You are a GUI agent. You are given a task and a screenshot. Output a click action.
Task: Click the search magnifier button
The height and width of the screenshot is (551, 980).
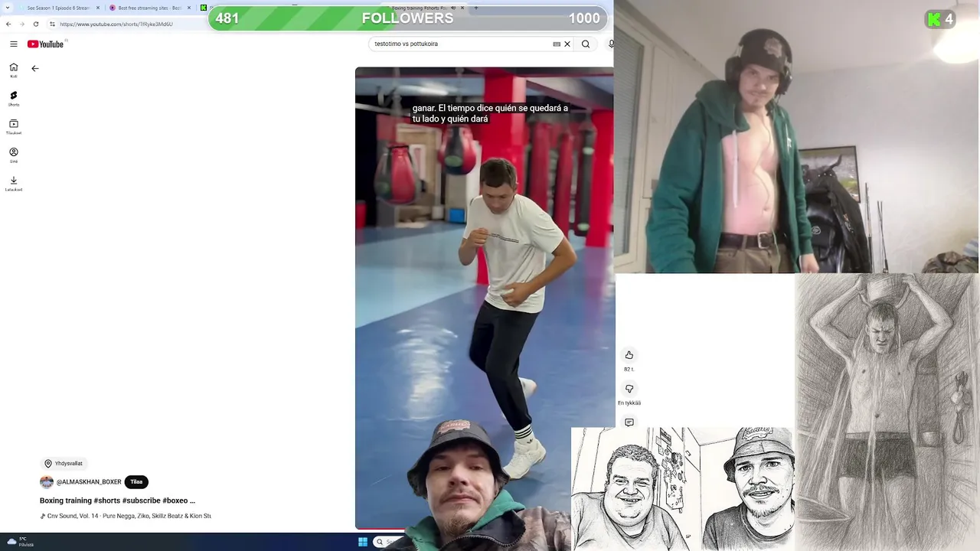coord(586,44)
